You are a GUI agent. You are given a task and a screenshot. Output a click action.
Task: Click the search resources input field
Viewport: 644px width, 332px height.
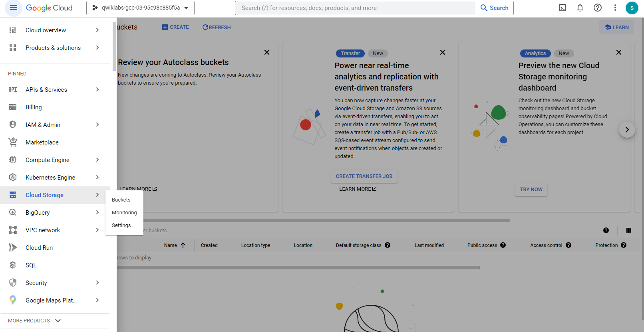pos(356,8)
